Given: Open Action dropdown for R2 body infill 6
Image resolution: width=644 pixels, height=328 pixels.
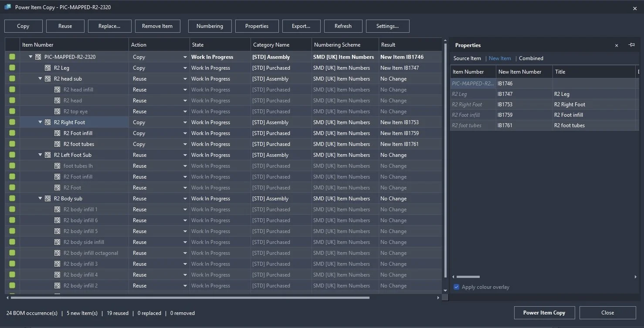Looking at the screenshot, I should click(x=185, y=220).
